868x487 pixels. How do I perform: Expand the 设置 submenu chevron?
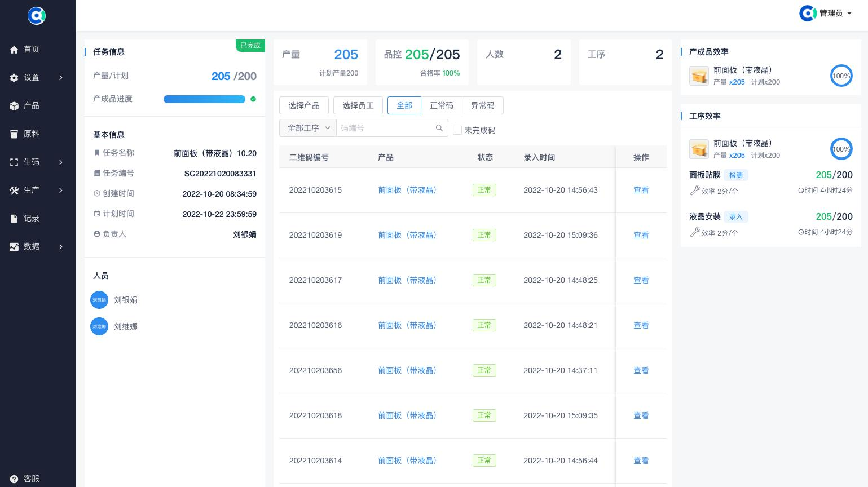pyautogui.click(x=61, y=78)
